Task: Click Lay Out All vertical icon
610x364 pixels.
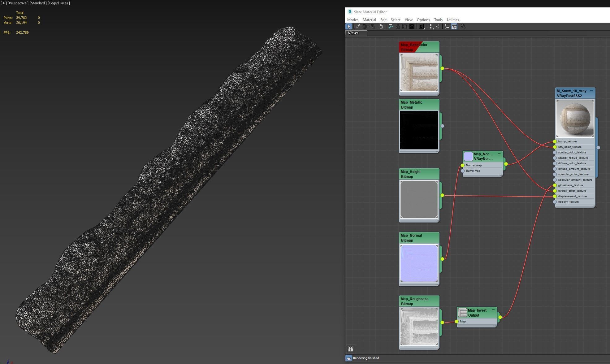Action: (x=430, y=27)
